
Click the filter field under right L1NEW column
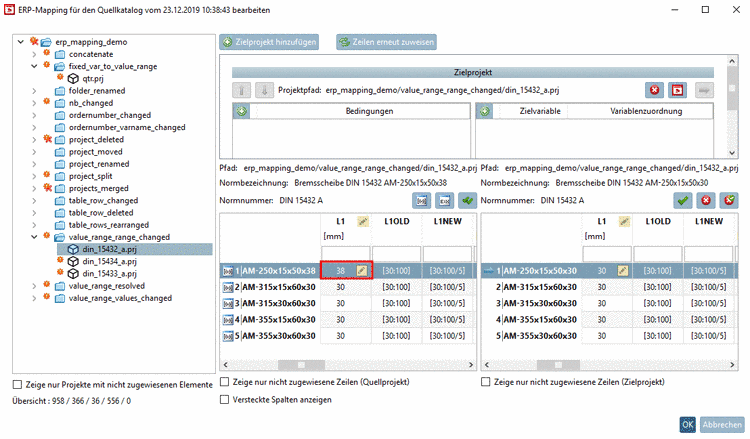[708, 254]
